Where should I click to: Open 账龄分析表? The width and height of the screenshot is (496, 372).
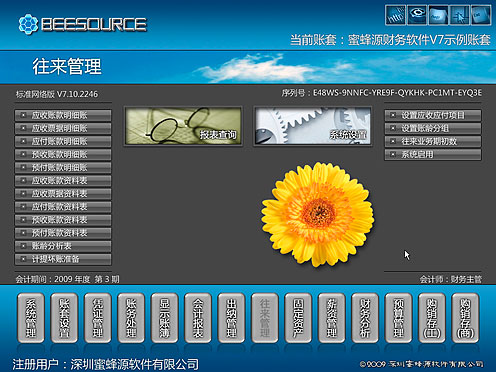point(63,246)
